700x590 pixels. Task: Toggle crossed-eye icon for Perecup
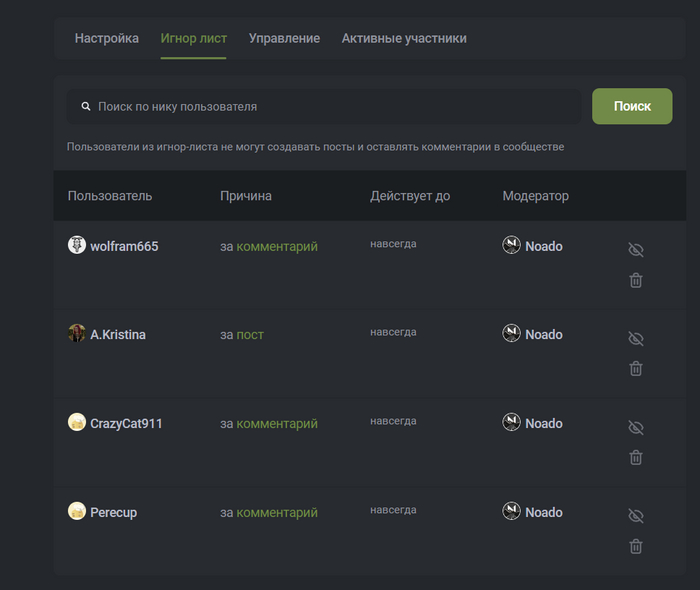click(636, 516)
